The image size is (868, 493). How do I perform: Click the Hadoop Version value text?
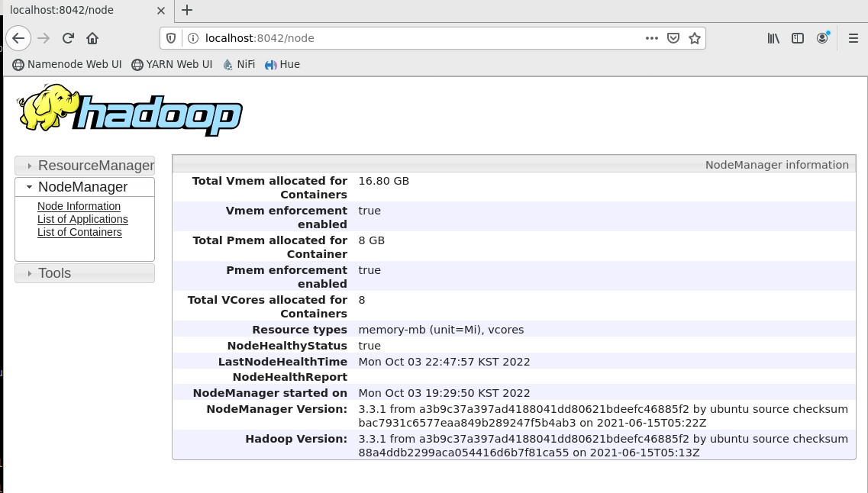pos(603,446)
